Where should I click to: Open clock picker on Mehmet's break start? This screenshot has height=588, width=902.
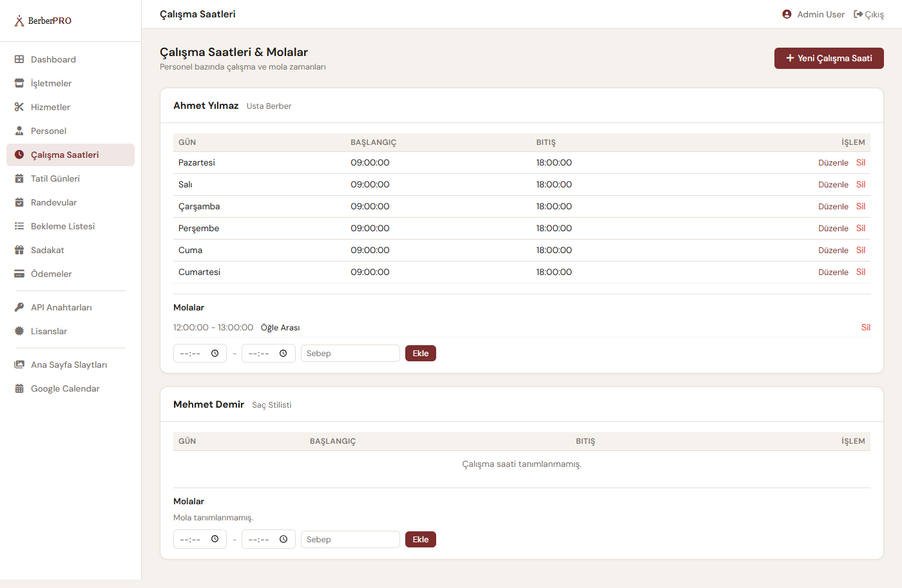coord(215,540)
